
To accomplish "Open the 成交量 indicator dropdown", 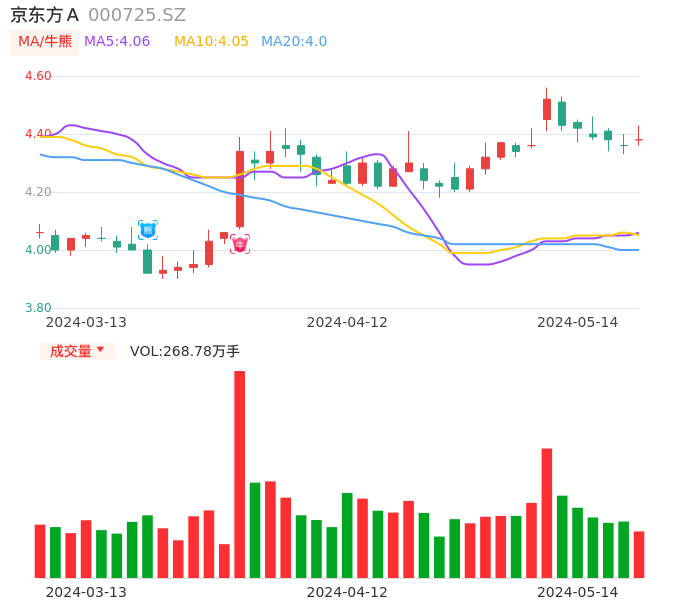I will click(77, 351).
